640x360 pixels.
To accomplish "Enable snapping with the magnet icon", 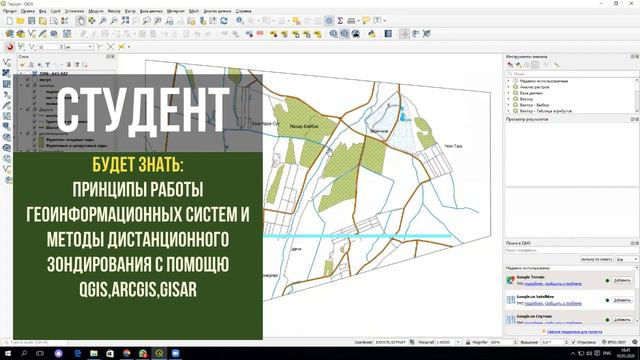I will [10, 47].
